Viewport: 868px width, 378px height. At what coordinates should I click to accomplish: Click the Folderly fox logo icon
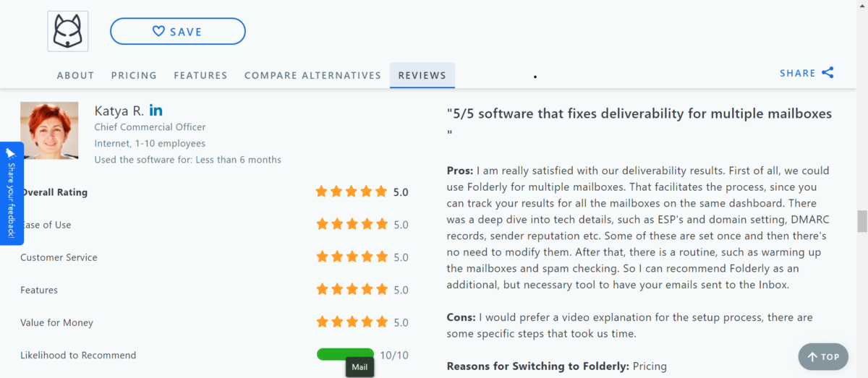(68, 31)
